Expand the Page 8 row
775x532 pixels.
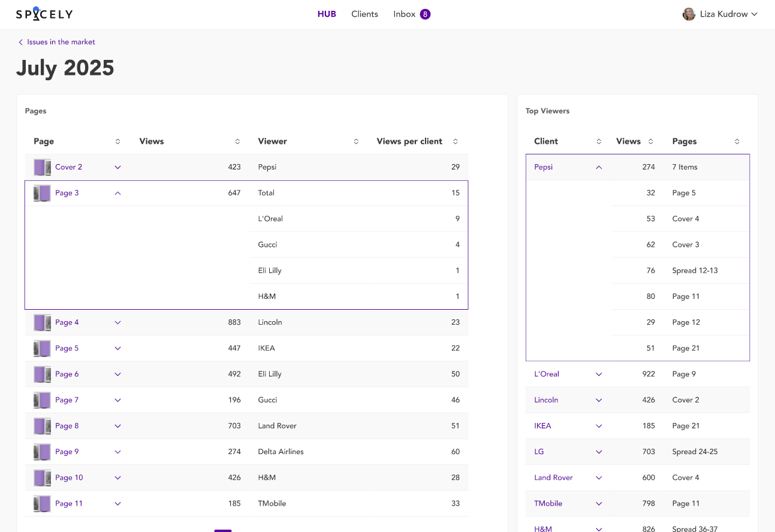click(x=117, y=426)
